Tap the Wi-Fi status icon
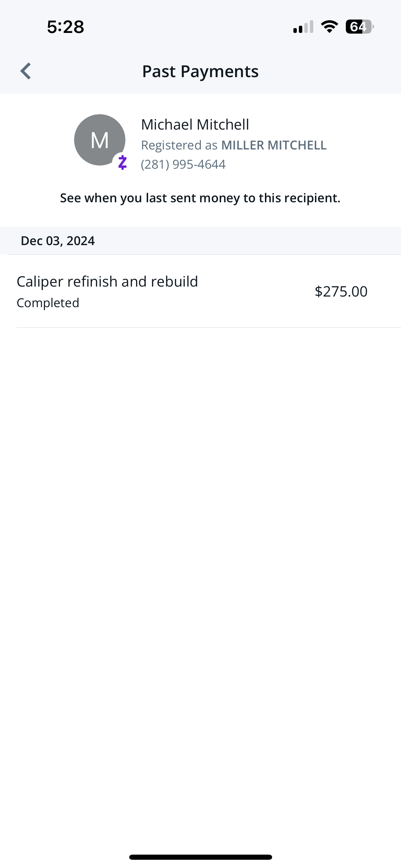Viewport: 401px width, 868px height. tap(329, 27)
